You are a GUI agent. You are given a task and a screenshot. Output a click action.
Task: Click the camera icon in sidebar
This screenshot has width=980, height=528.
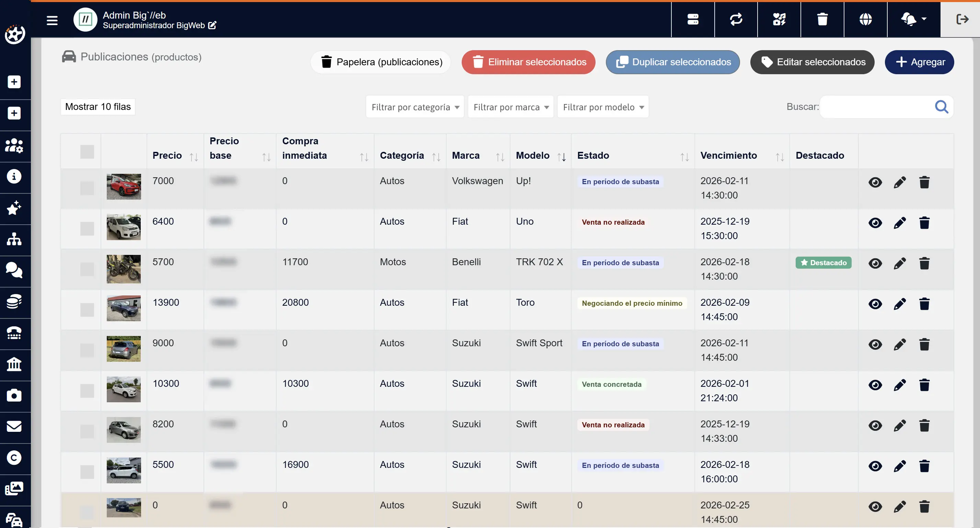14,395
